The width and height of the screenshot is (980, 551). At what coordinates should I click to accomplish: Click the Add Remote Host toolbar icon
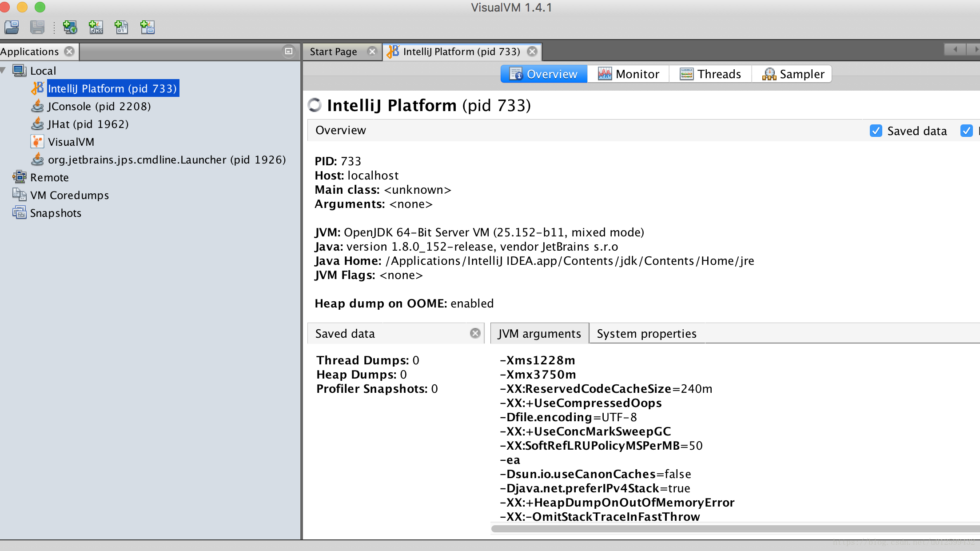[70, 28]
